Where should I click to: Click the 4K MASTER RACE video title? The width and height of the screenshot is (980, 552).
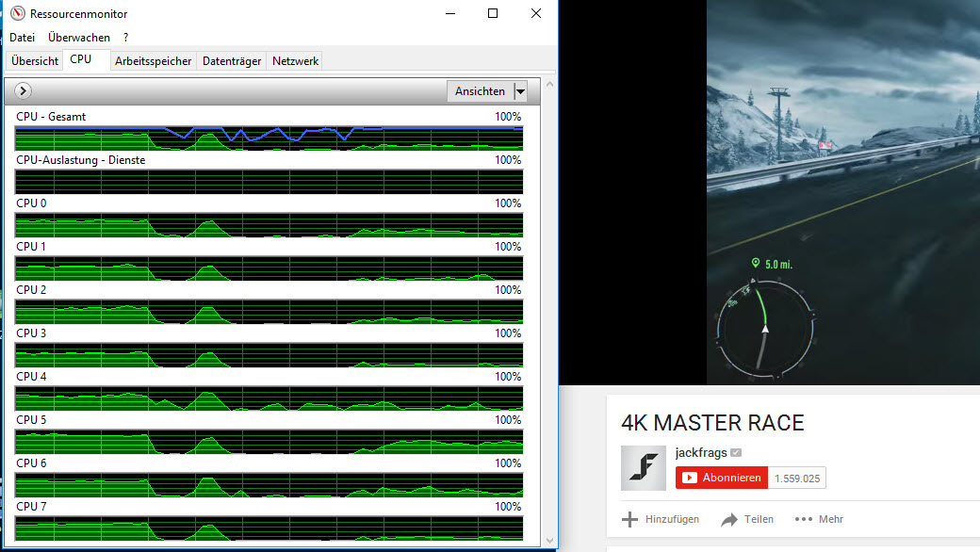712,423
